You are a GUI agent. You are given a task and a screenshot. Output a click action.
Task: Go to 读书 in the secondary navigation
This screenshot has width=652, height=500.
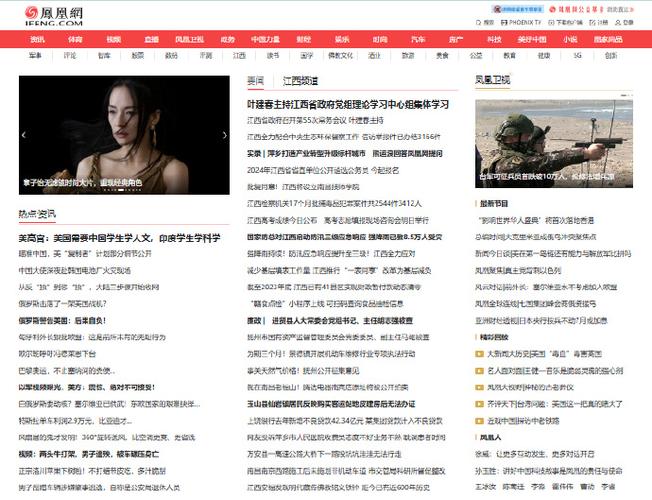tap(273, 55)
